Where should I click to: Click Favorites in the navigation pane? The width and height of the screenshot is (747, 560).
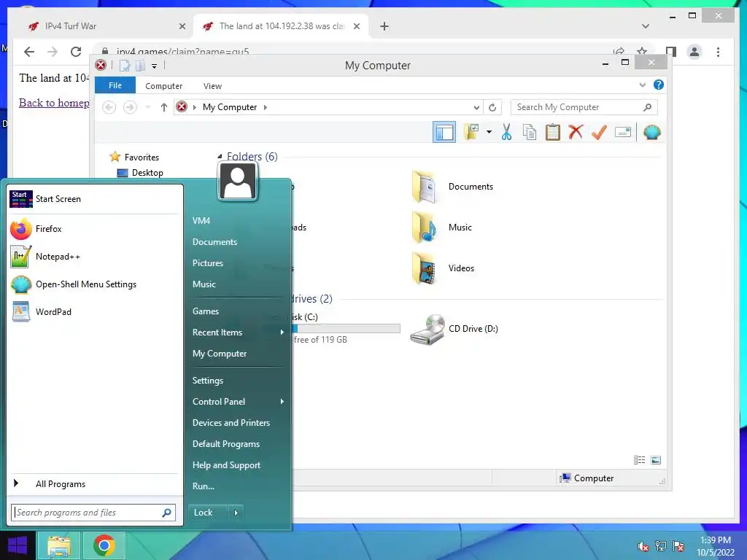142,157
